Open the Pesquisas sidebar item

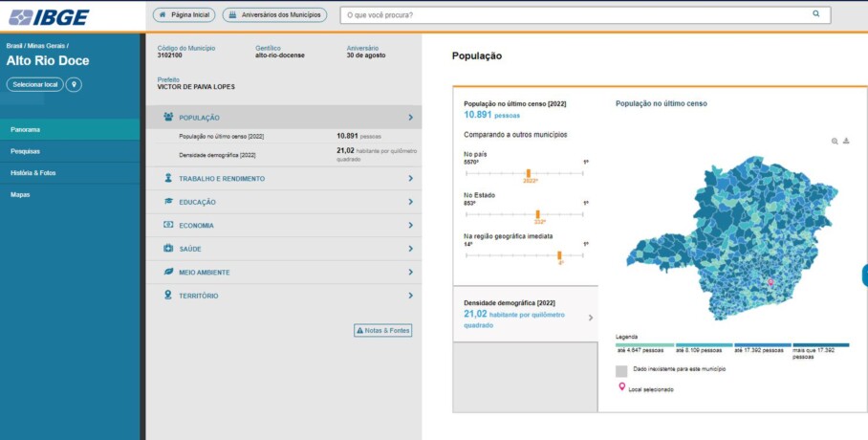pyautogui.click(x=26, y=151)
